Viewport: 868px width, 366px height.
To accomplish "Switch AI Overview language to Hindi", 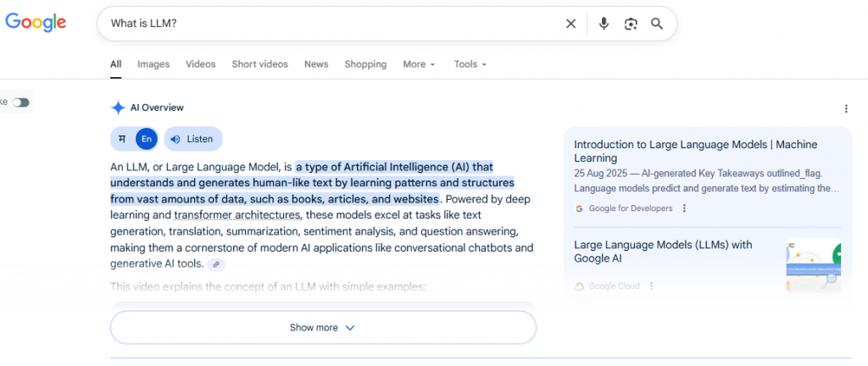I will coord(123,139).
